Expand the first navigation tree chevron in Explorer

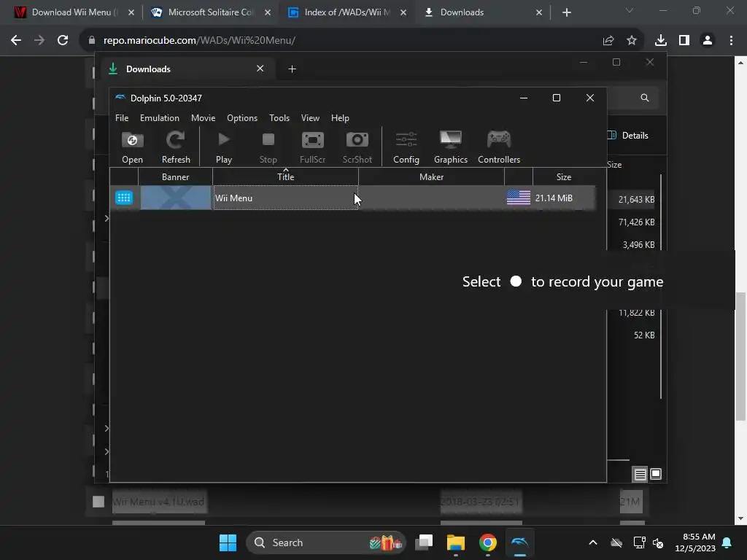click(x=107, y=218)
